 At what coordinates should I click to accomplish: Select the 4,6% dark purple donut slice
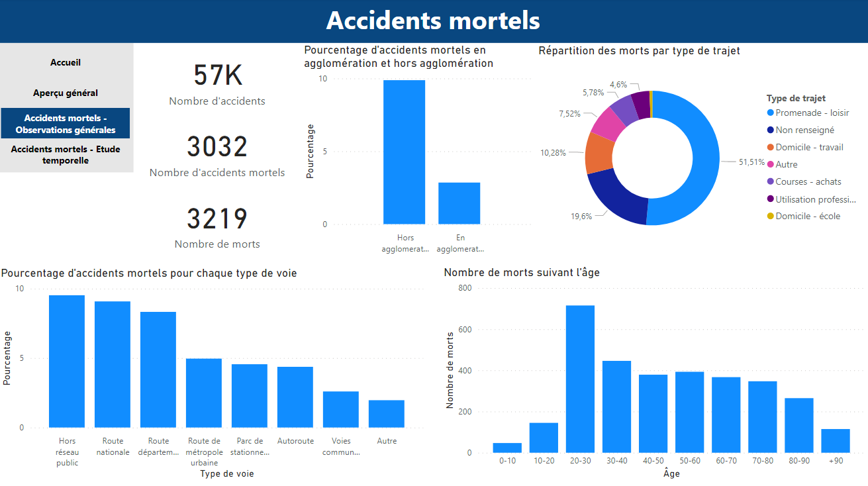640,103
